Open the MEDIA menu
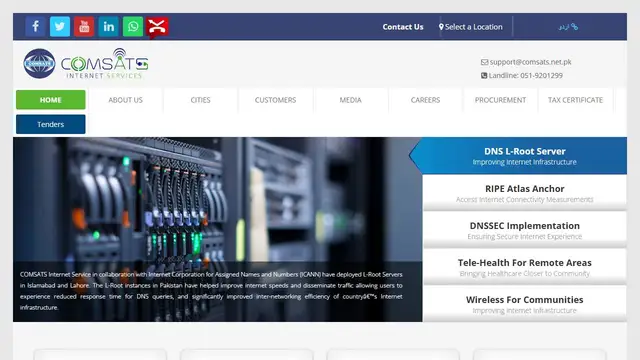 click(x=351, y=100)
